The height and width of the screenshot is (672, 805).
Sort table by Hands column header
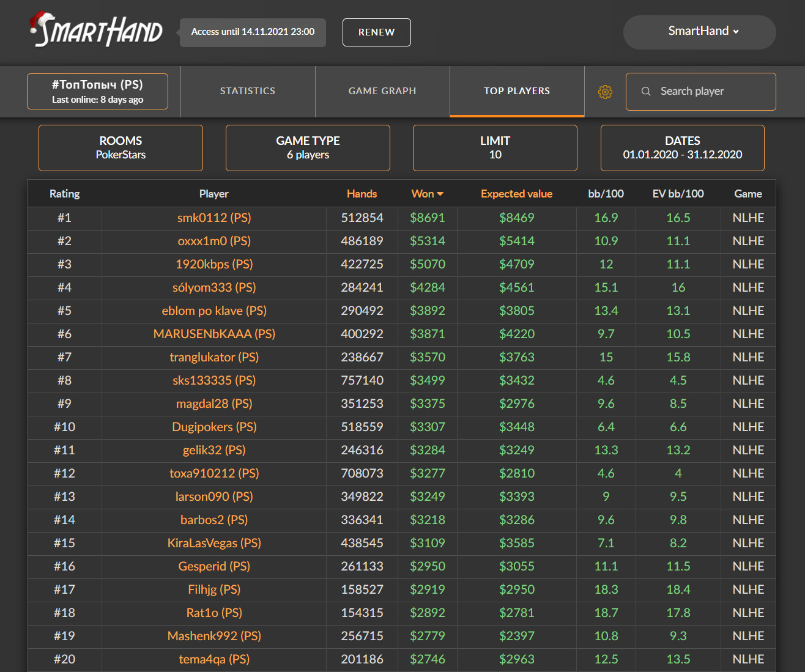tap(362, 194)
